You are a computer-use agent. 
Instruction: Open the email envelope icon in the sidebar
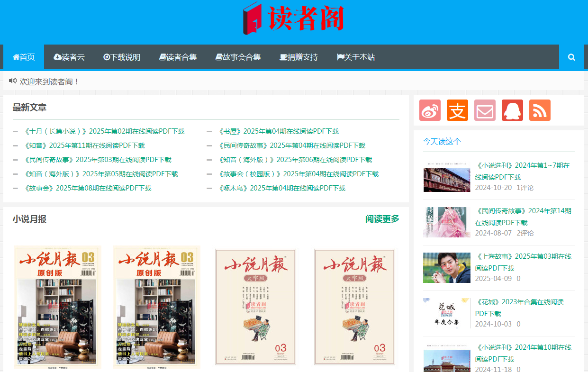coord(485,110)
